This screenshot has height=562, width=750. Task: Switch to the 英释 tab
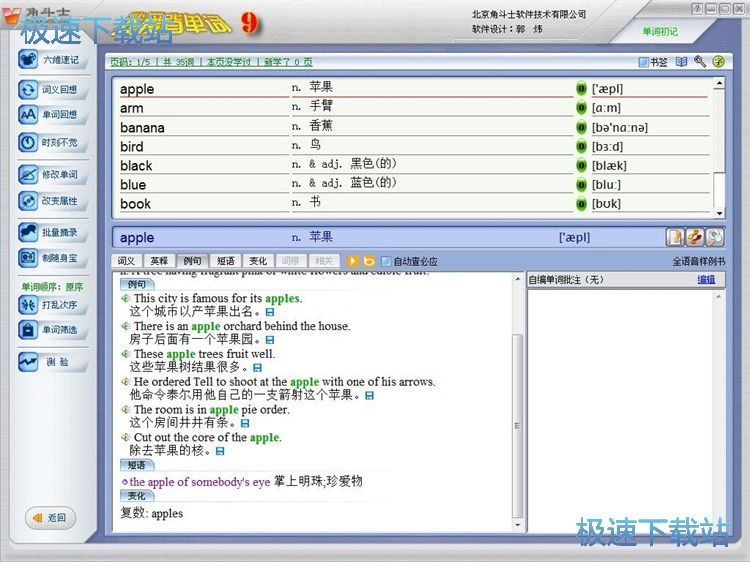[159, 261]
